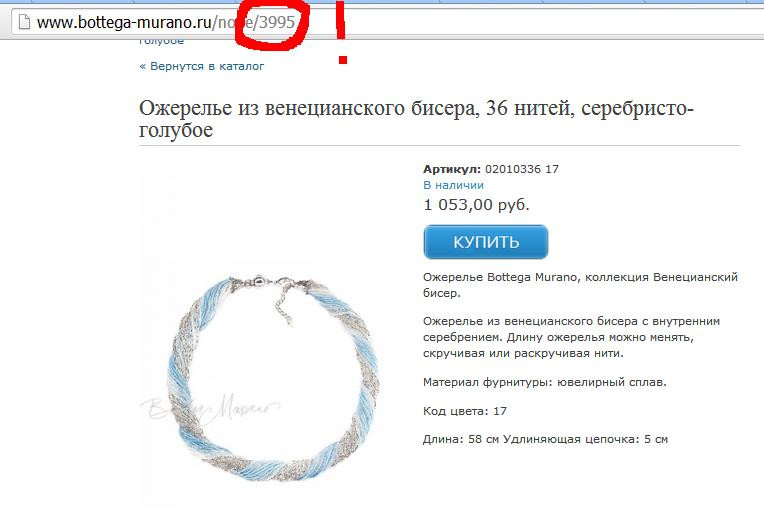Click the price 1 053,00 руб.
764x506 pixels.
476,204
